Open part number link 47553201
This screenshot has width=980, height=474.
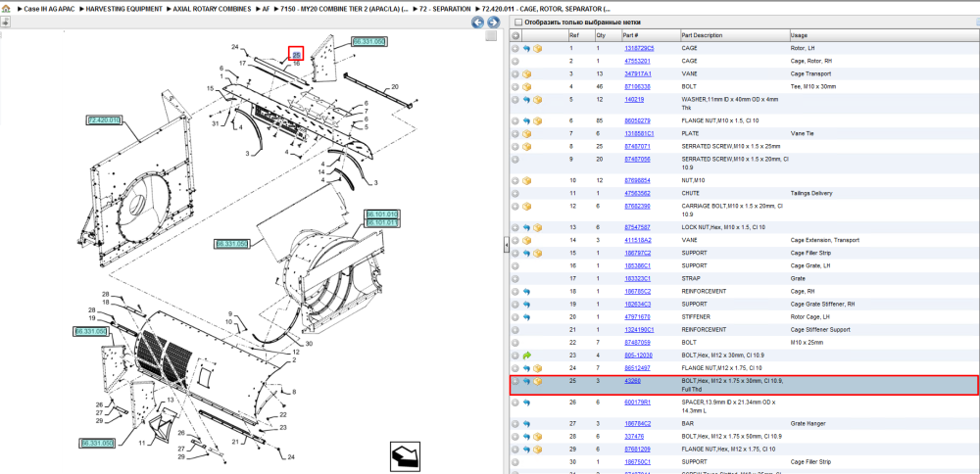pyautogui.click(x=637, y=61)
